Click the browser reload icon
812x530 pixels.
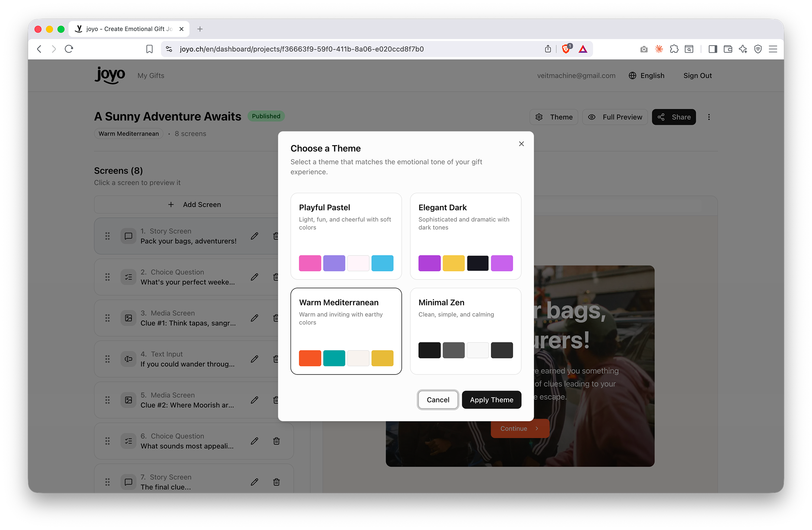[69, 49]
